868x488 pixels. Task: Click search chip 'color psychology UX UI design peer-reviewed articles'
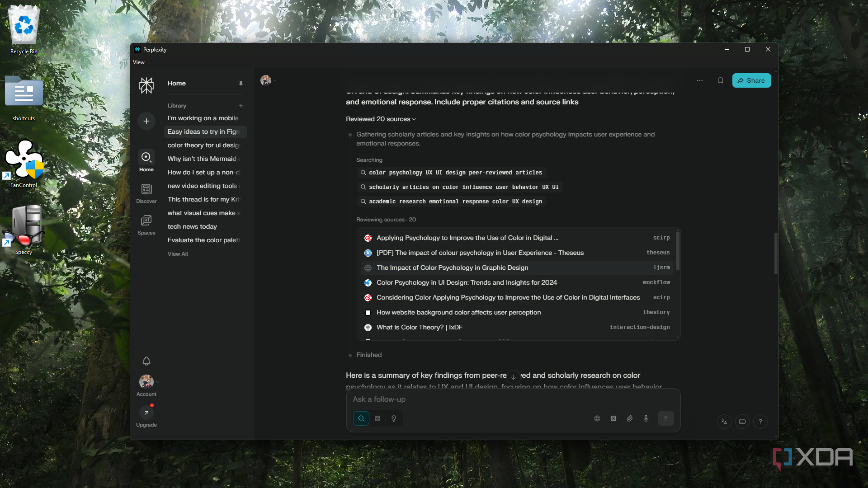click(x=451, y=173)
